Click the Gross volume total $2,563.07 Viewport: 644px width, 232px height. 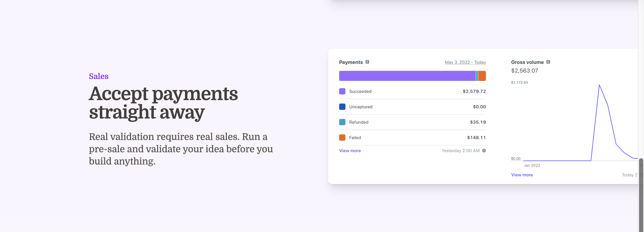click(525, 71)
